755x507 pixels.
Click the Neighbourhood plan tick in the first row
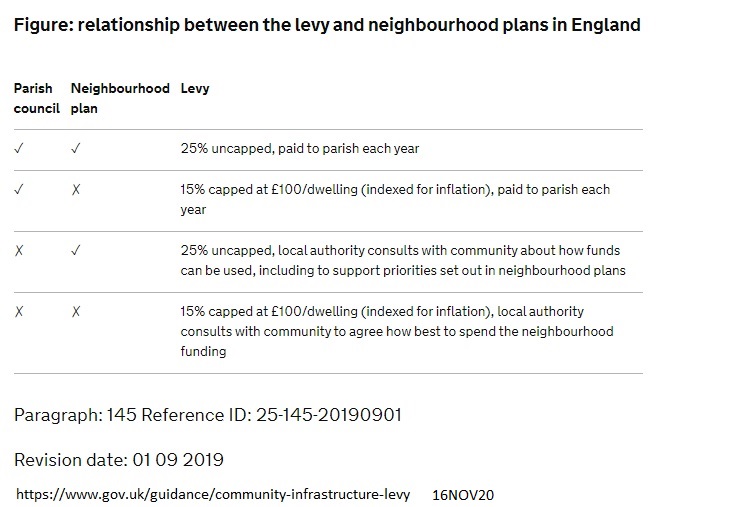click(x=76, y=149)
